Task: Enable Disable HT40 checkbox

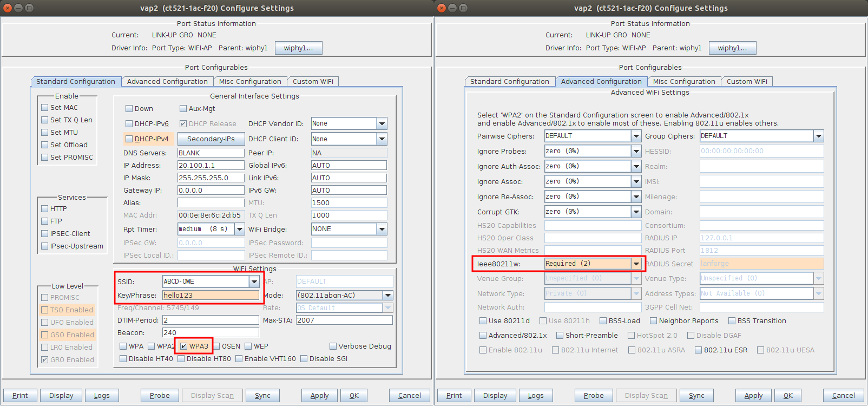Action: (x=123, y=358)
